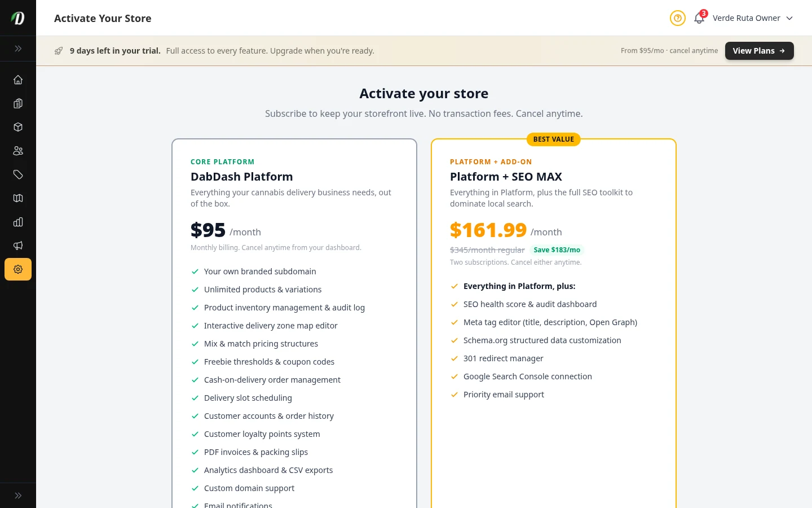Screen dimensions: 812x508
Task: Open the Home dashboard icon in the sidebar
Action: (17, 80)
